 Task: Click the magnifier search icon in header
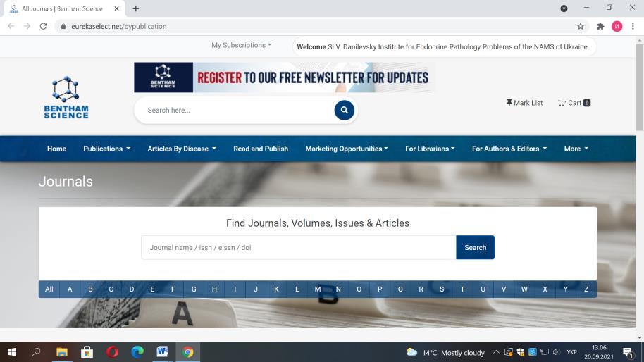[344, 111]
